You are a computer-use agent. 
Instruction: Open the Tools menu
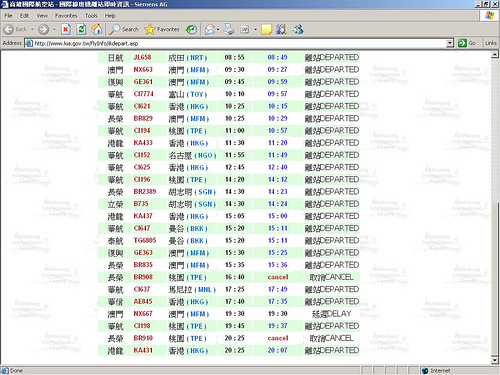click(x=91, y=16)
